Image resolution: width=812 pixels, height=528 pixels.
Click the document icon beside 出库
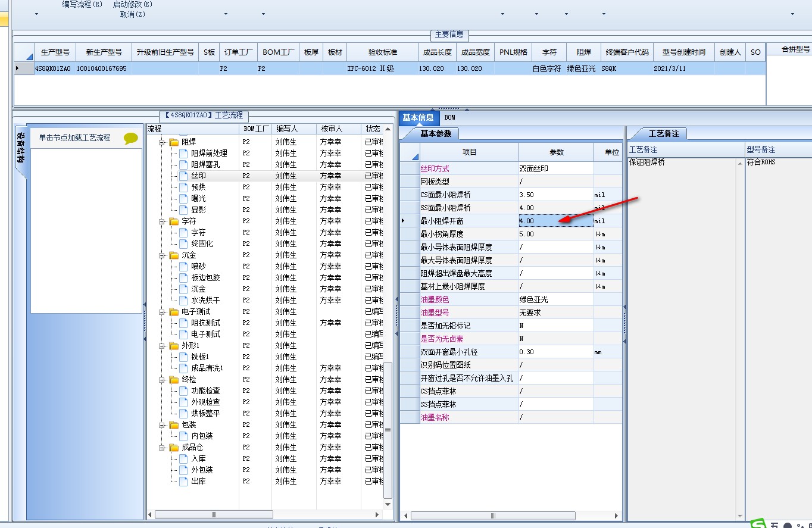click(183, 482)
